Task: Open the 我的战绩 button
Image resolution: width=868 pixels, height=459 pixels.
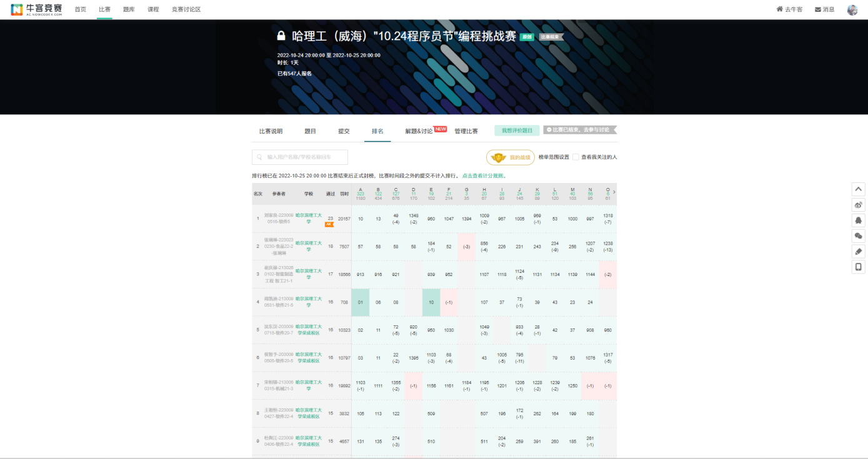Action: pyautogui.click(x=511, y=157)
